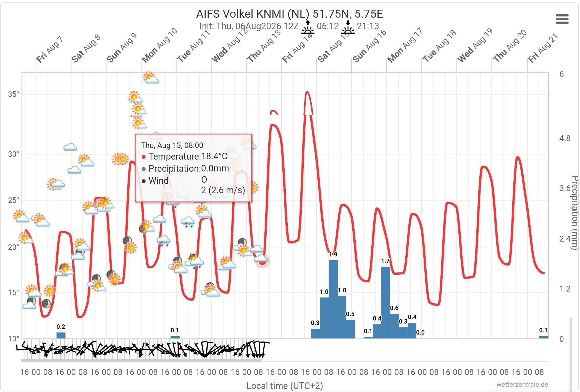Click the sunset time '21:13'
The image size is (580, 392).
pos(368,26)
